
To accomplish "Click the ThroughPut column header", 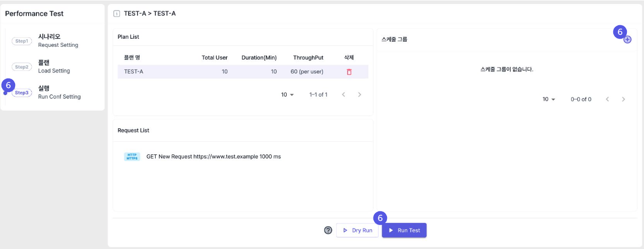I will [x=308, y=57].
